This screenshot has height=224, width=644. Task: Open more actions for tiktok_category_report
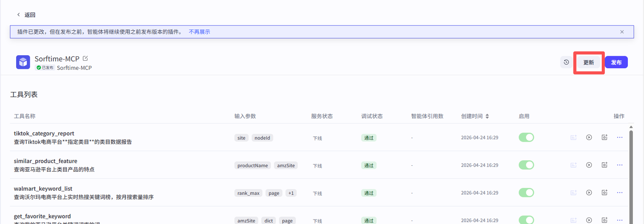coord(619,137)
